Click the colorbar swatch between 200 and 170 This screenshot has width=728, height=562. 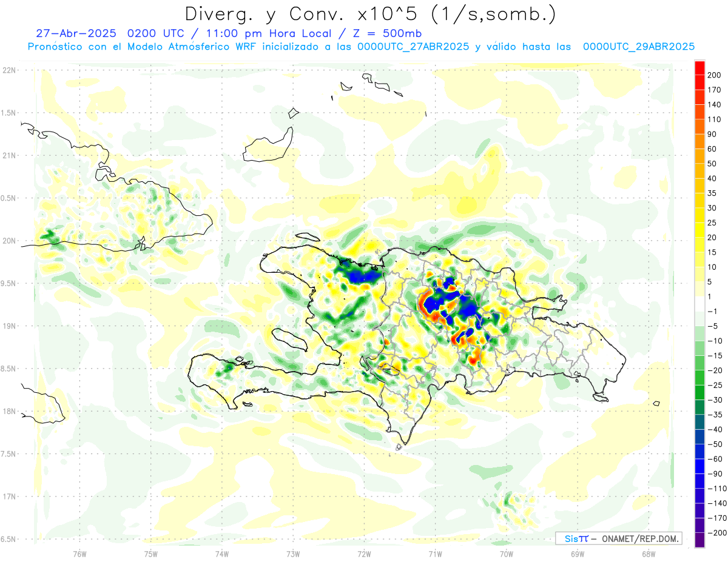(x=699, y=82)
